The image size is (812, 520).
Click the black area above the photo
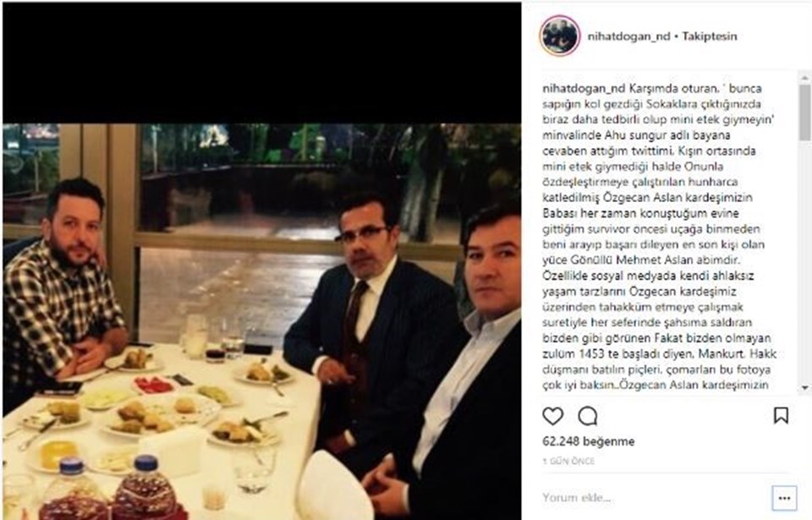click(261, 63)
